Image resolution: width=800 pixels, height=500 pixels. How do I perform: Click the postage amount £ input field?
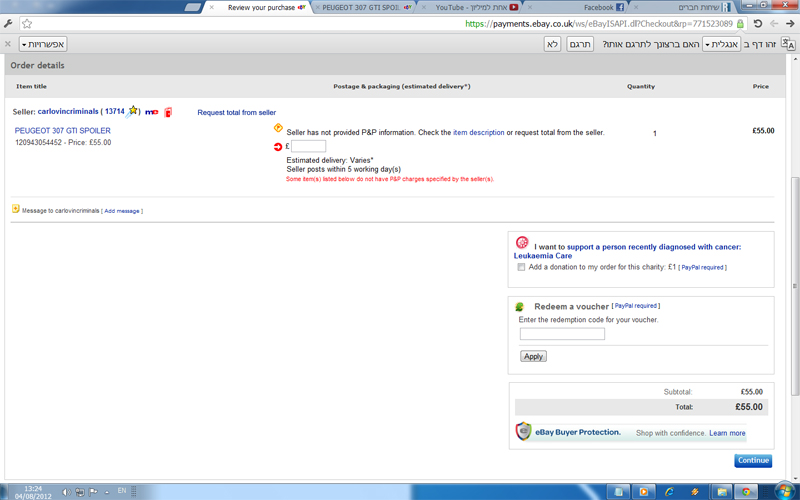click(308, 146)
